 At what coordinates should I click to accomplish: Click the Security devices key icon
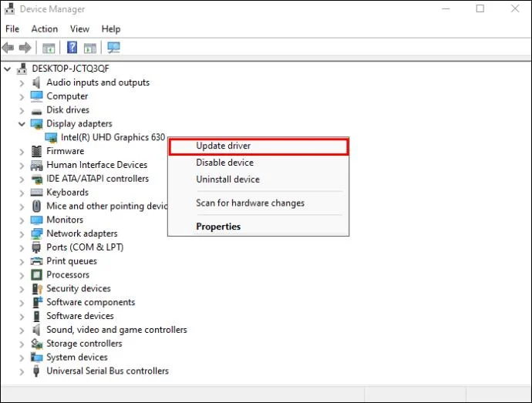click(37, 289)
